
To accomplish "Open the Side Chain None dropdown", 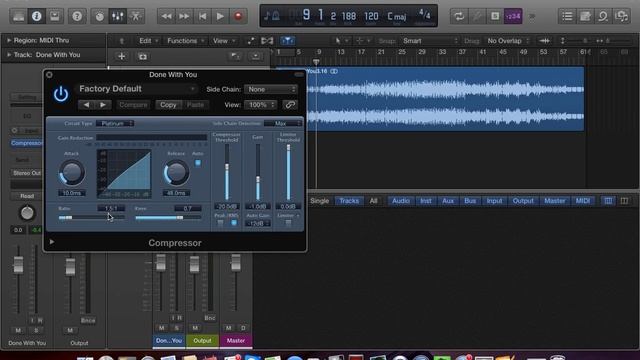I will [271, 89].
